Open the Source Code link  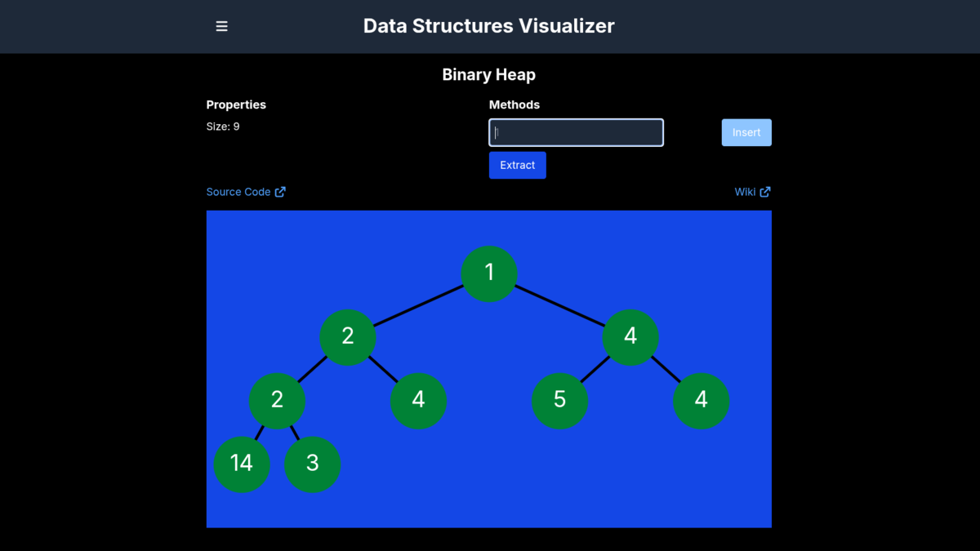pos(239,191)
